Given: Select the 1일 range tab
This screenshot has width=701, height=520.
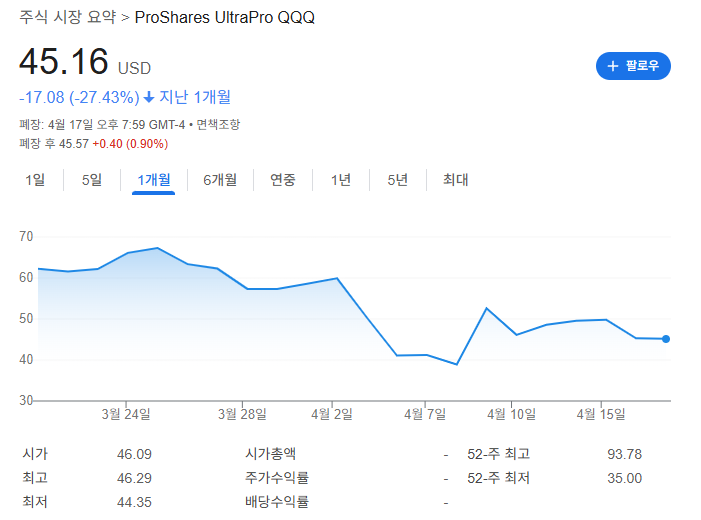Looking at the screenshot, I should point(35,180).
